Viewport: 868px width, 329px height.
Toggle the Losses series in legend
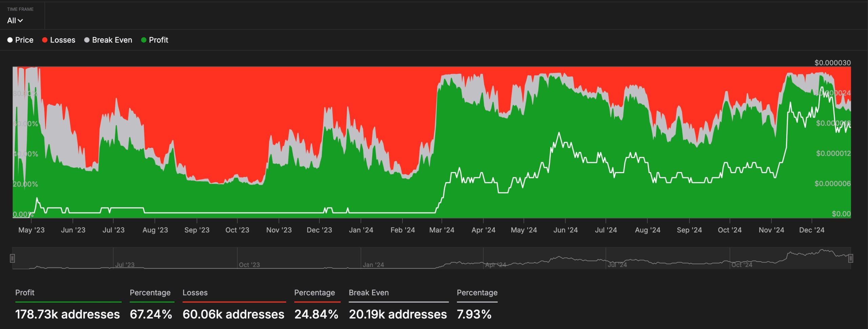59,40
